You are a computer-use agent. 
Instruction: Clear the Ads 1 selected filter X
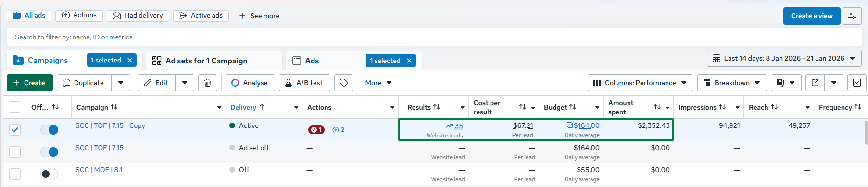409,61
